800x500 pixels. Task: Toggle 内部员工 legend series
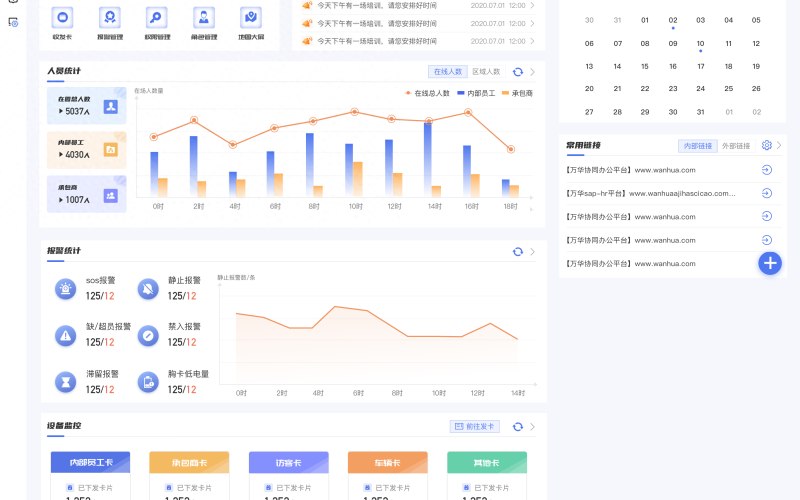[476, 93]
